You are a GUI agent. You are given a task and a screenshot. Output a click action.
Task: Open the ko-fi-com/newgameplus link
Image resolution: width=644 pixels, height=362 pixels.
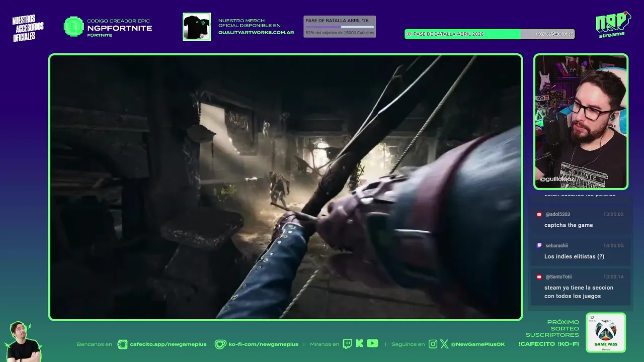[x=263, y=344]
